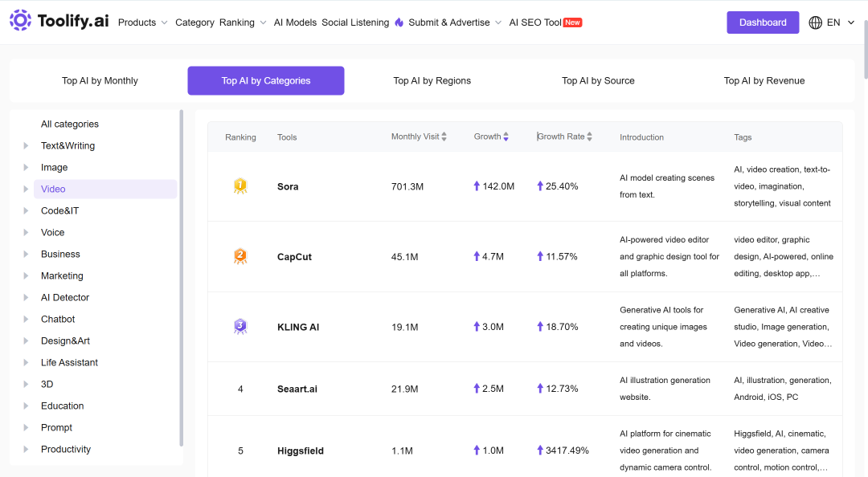868x477 pixels.
Task: Click the orange rank 2 medal for CapCut
Action: [240, 256]
